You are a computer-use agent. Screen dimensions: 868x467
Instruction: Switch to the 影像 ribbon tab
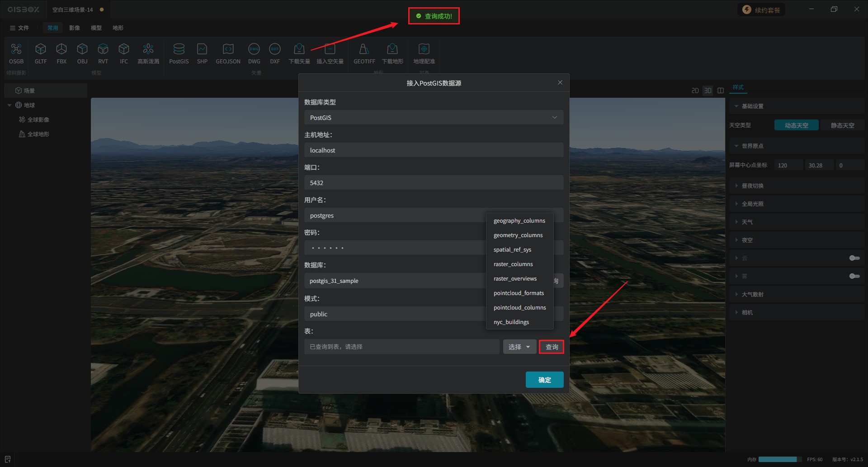pyautogui.click(x=75, y=28)
